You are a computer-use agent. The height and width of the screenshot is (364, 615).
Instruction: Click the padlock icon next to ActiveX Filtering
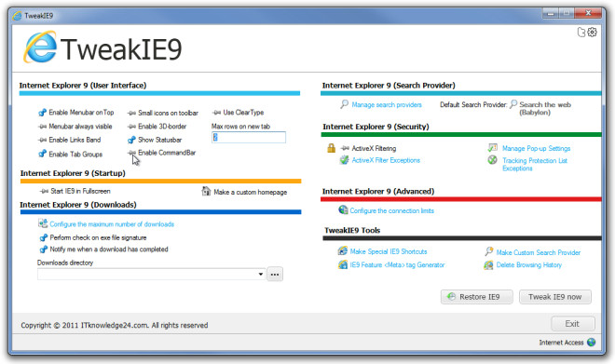pyautogui.click(x=332, y=148)
